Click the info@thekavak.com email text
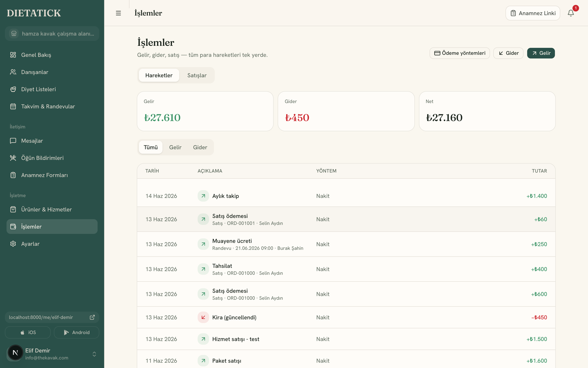The image size is (588, 368). click(47, 358)
